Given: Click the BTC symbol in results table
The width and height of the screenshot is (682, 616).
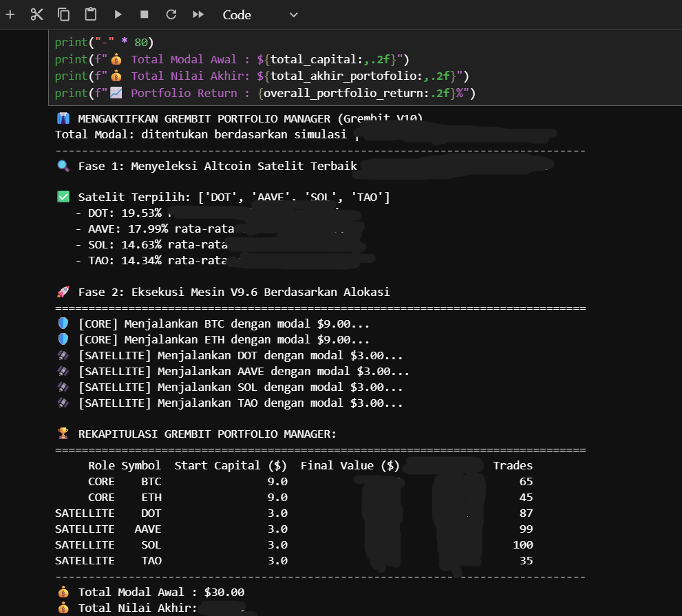Looking at the screenshot, I should [x=151, y=482].
